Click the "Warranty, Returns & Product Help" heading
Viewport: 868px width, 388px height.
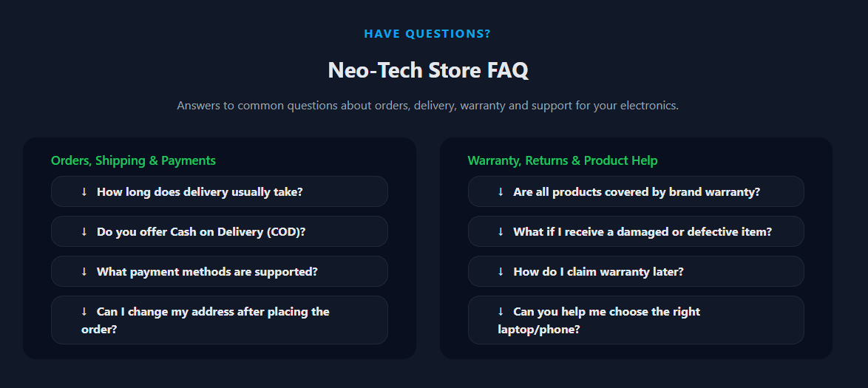pyautogui.click(x=562, y=160)
